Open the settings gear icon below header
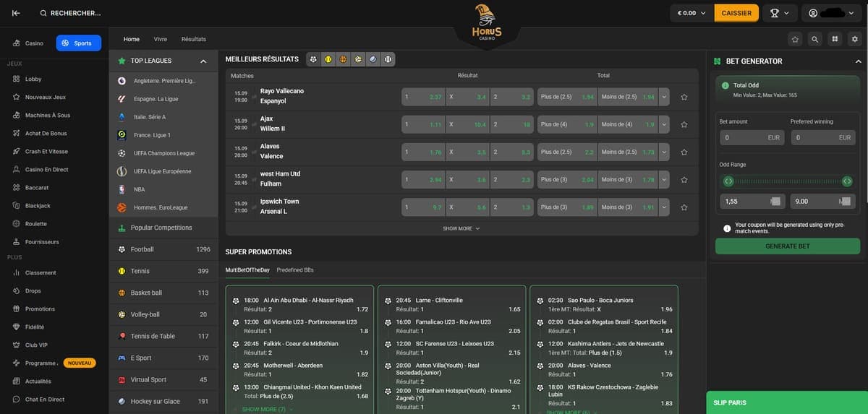The height and width of the screenshot is (414, 868). click(x=855, y=39)
